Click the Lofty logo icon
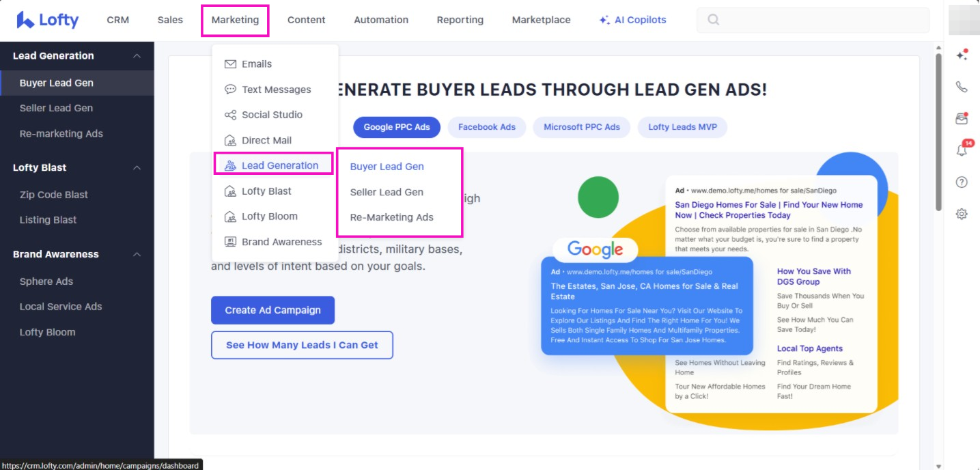Viewport: 980px width, 470px height. (25, 20)
